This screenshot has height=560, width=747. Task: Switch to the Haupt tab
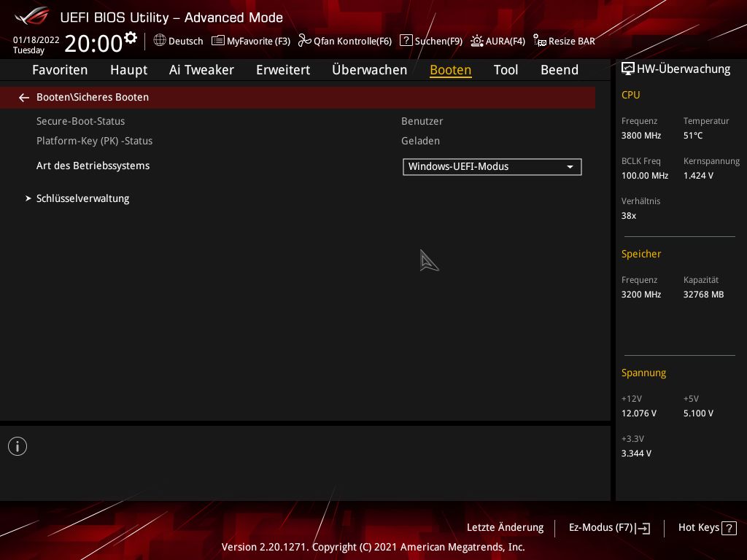tap(128, 70)
